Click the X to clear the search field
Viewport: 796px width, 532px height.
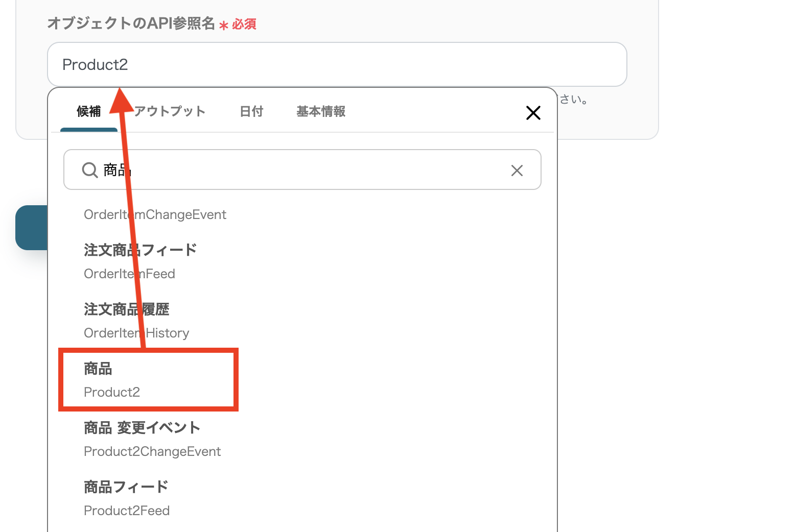pyautogui.click(x=517, y=170)
